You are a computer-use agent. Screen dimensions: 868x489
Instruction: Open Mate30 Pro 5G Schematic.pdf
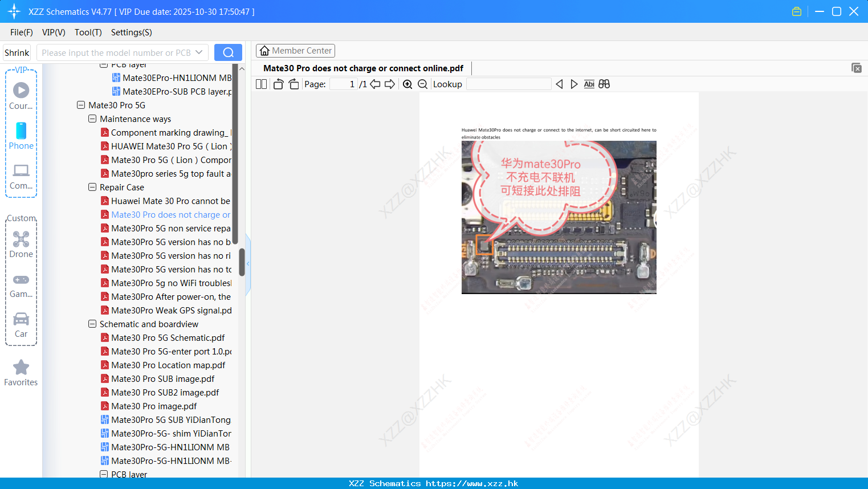pos(162,337)
